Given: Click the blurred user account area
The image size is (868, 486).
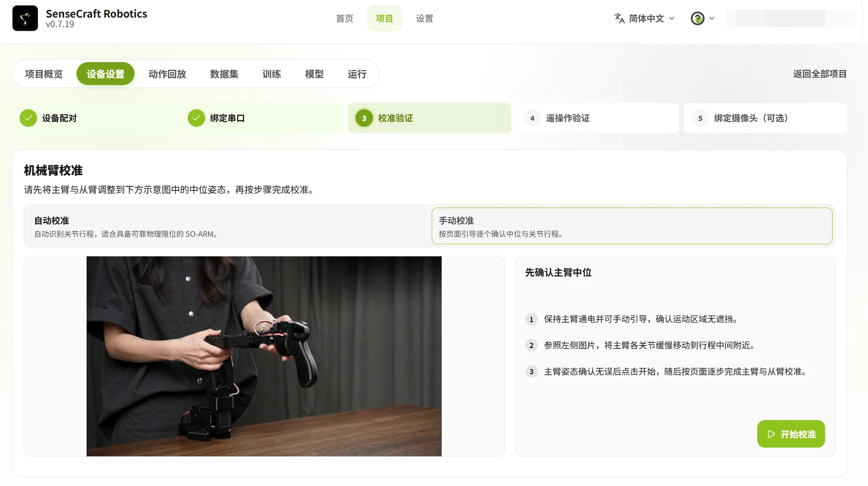Looking at the screenshot, I should point(791,19).
